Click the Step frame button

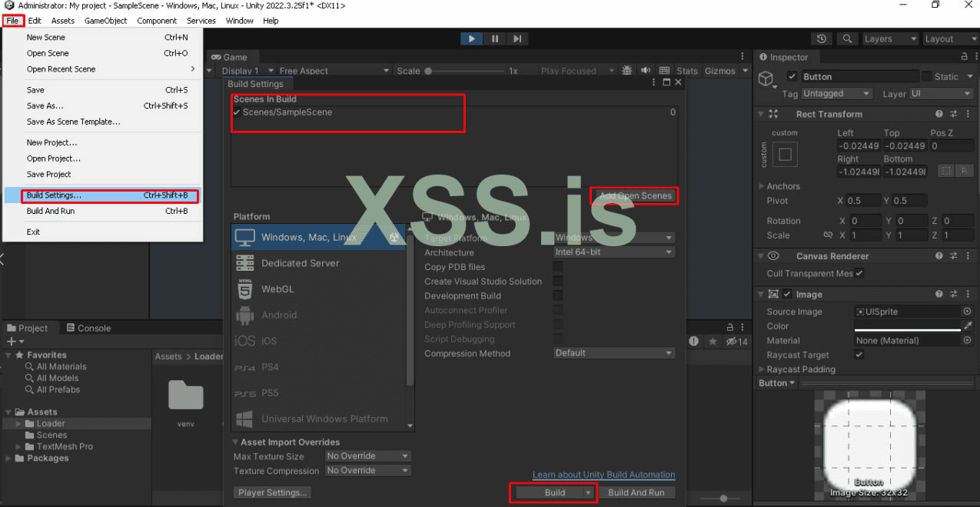point(517,38)
